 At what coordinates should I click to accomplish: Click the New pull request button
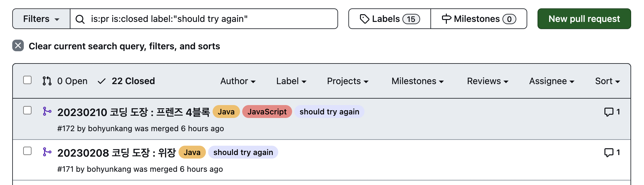[x=584, y=19]
